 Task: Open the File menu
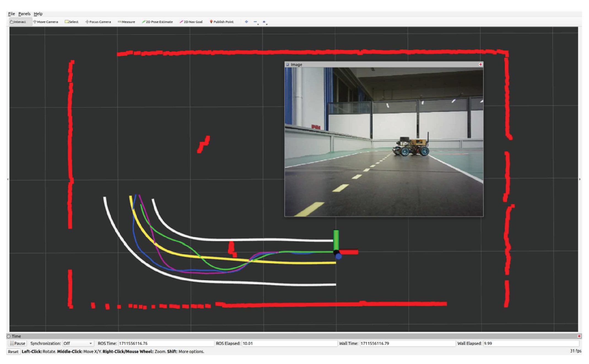tap(11, 14)
